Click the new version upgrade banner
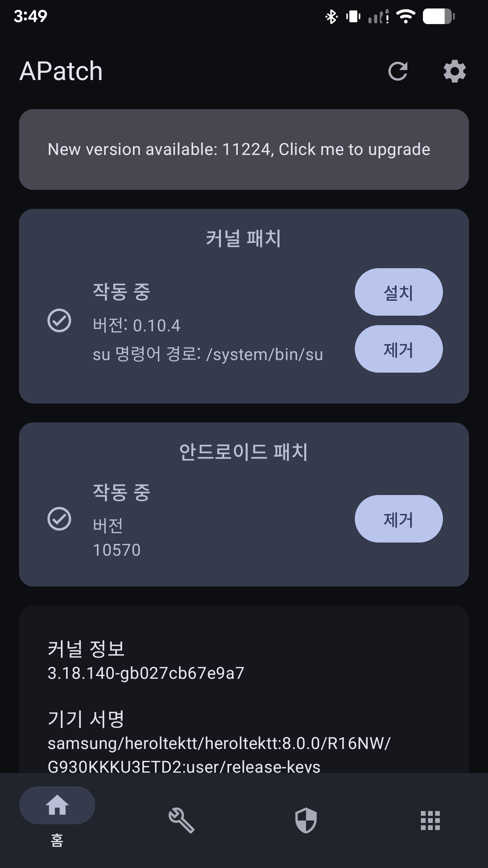Screen dimensions: 488x868 [244, 150]
